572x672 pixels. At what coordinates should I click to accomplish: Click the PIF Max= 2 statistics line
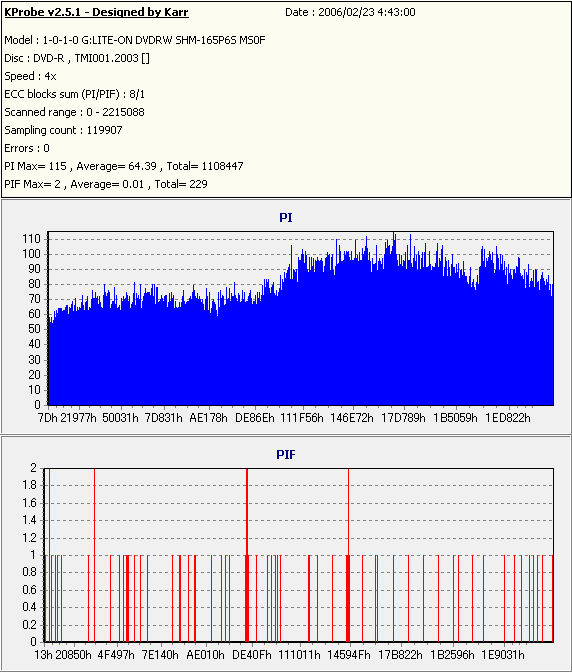106,184
